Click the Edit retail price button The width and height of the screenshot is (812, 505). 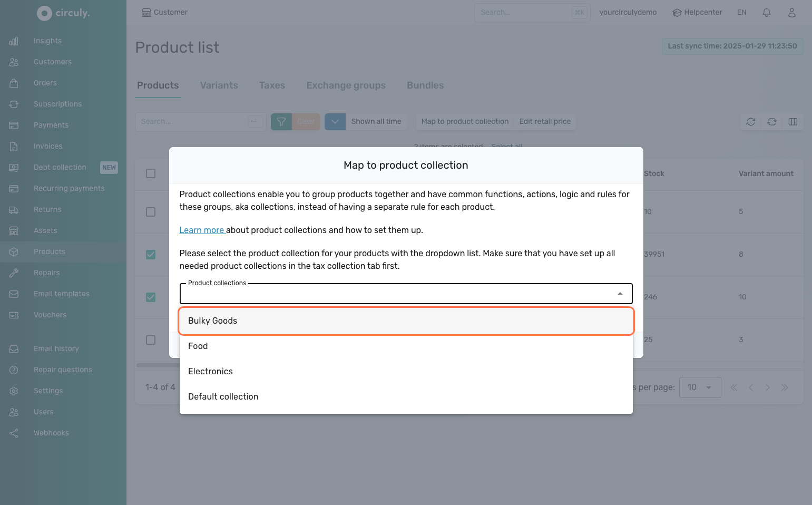pyautogui.click(x=545, y=122)
